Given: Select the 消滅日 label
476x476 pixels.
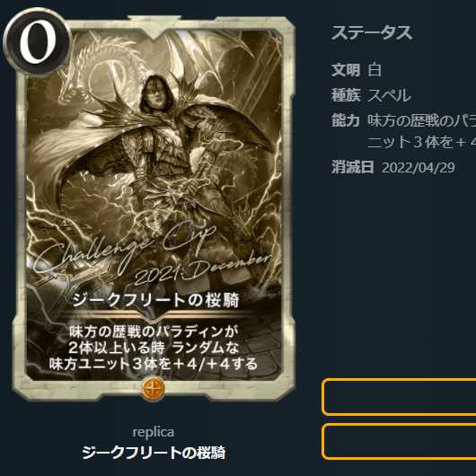Looking at the screenshot, I should click(x=353, y=167).
